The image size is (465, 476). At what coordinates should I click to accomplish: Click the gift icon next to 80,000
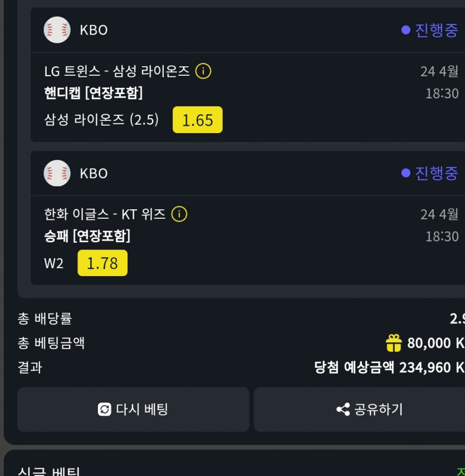[394, 343]
